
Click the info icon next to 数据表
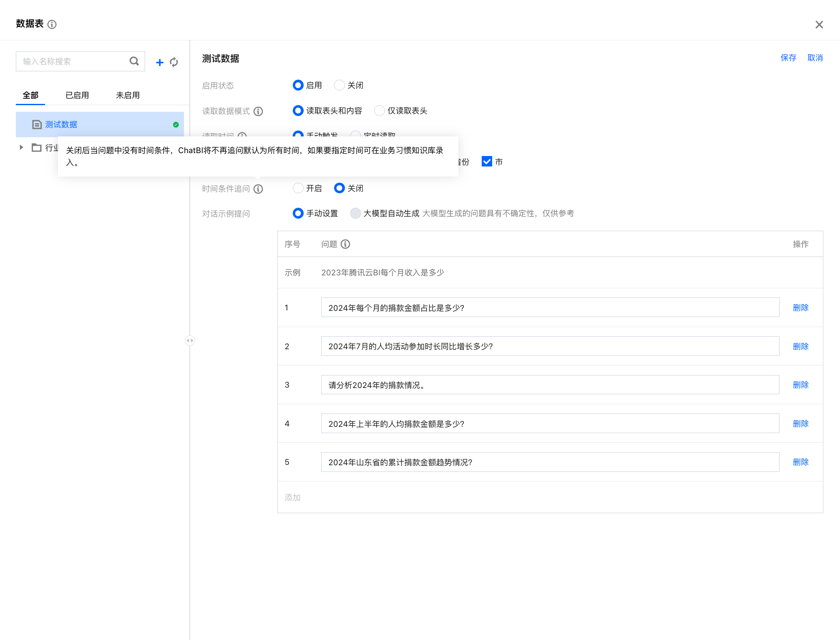tap(52, 24)
